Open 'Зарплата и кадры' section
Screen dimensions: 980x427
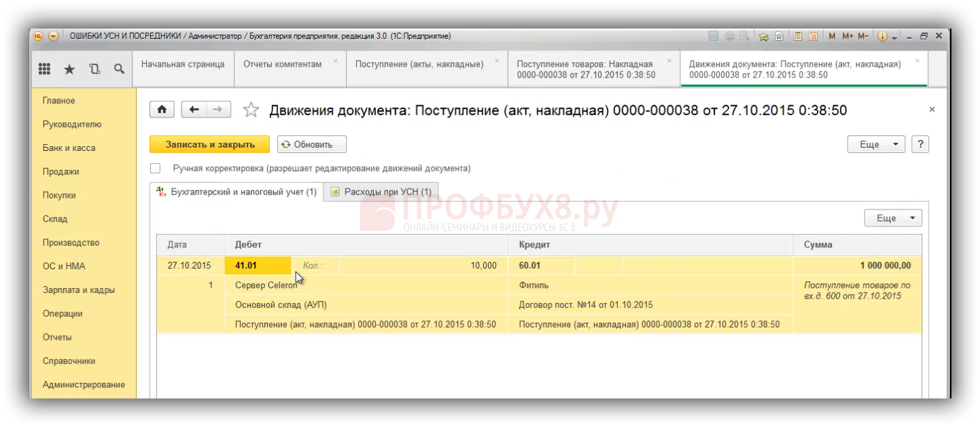[x=78, y=290]
